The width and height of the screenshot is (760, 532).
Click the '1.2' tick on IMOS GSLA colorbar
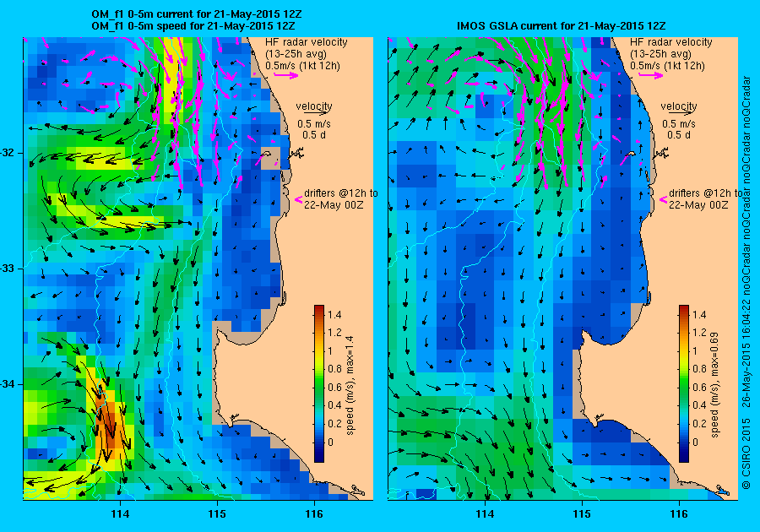[699, 333]
